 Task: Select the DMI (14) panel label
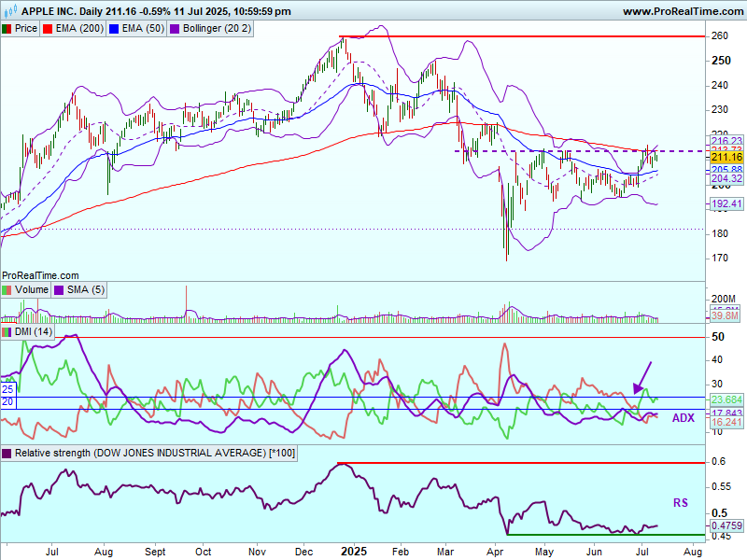(35, 332)
